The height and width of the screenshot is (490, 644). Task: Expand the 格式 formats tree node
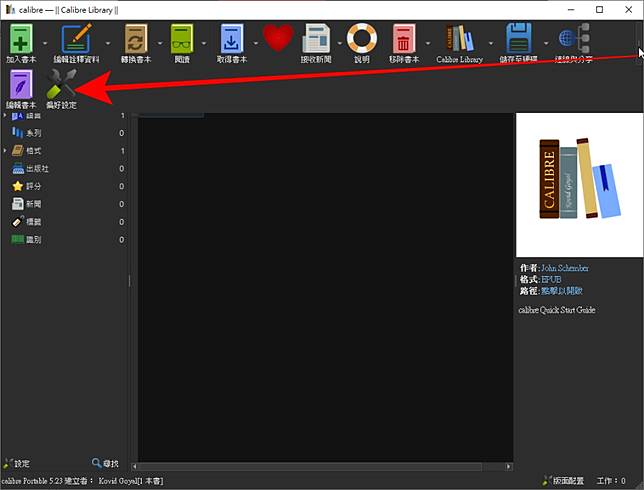[5, 151]
